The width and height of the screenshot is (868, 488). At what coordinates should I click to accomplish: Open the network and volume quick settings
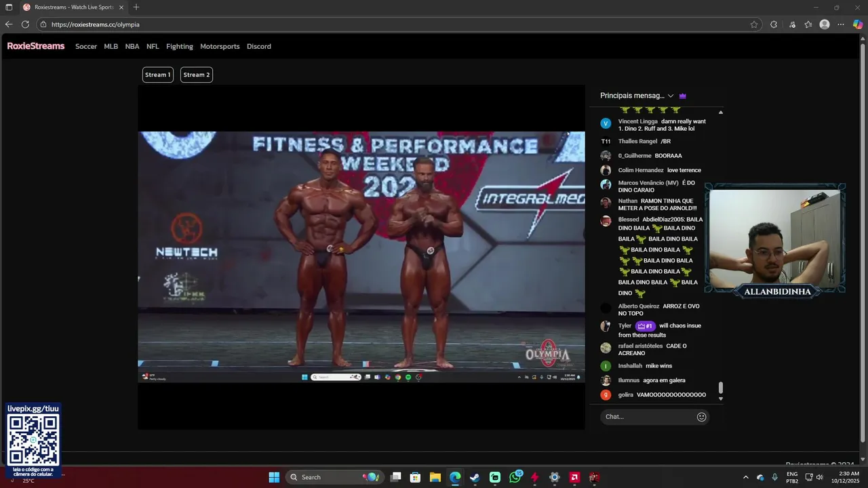coord(813,477)
